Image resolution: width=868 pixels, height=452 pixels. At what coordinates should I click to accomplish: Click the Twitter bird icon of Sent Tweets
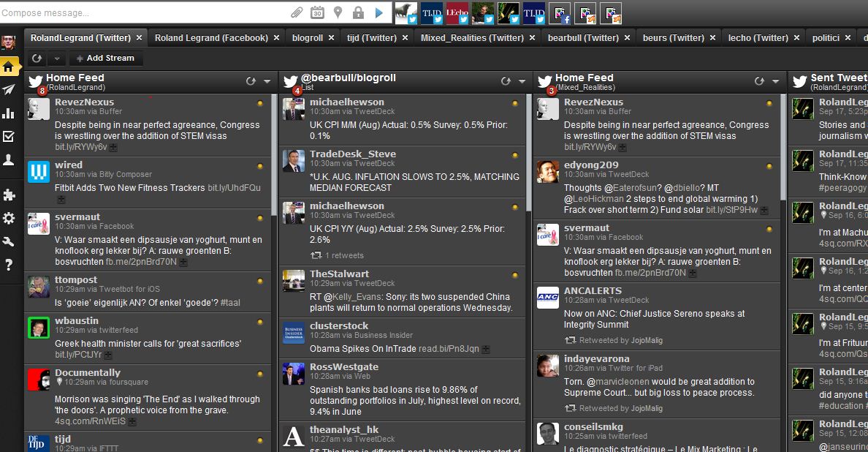799,81
